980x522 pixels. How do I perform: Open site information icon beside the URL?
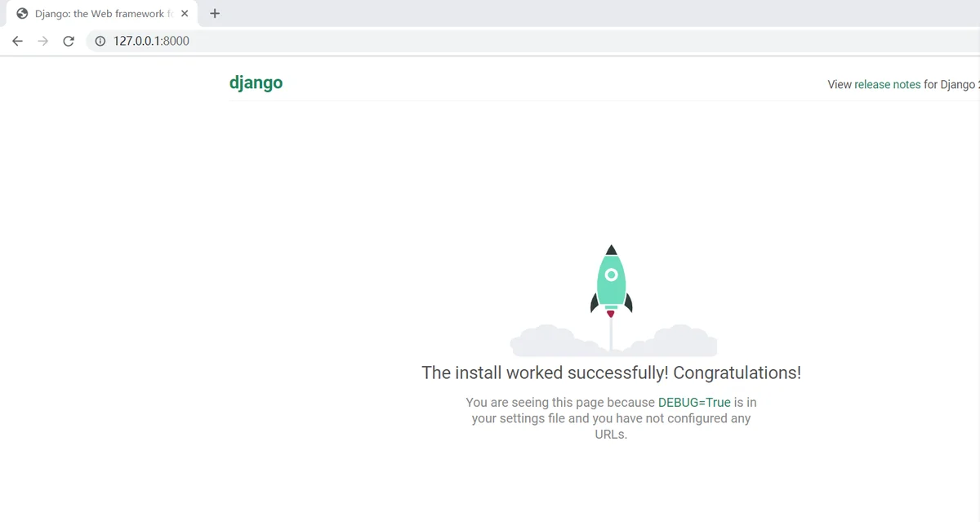tap(100, 41)
